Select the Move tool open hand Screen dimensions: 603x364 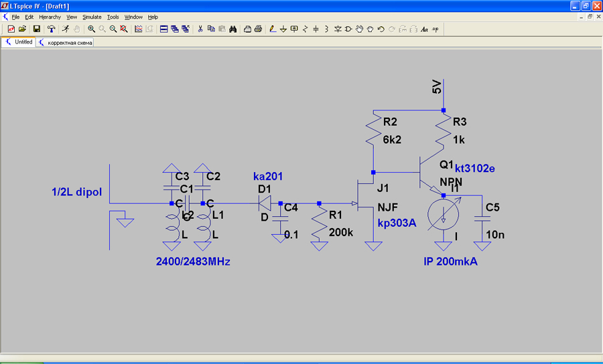[359, 29]
